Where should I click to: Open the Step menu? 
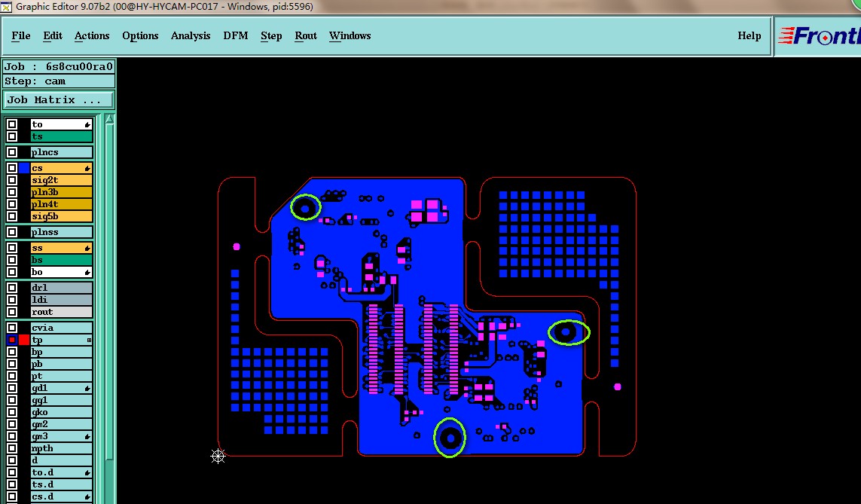pos(271,35)
